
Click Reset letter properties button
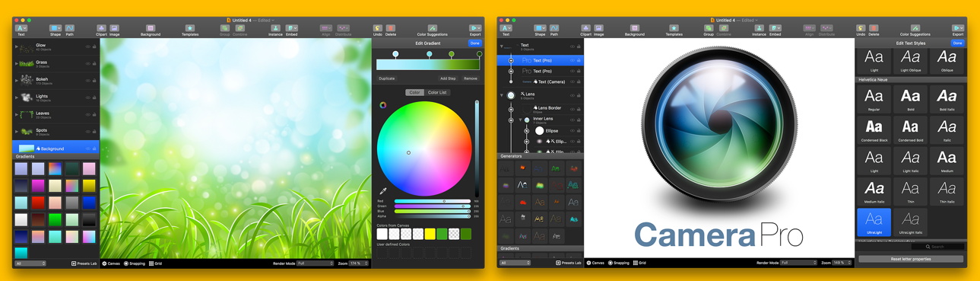[x=911, y=259]
